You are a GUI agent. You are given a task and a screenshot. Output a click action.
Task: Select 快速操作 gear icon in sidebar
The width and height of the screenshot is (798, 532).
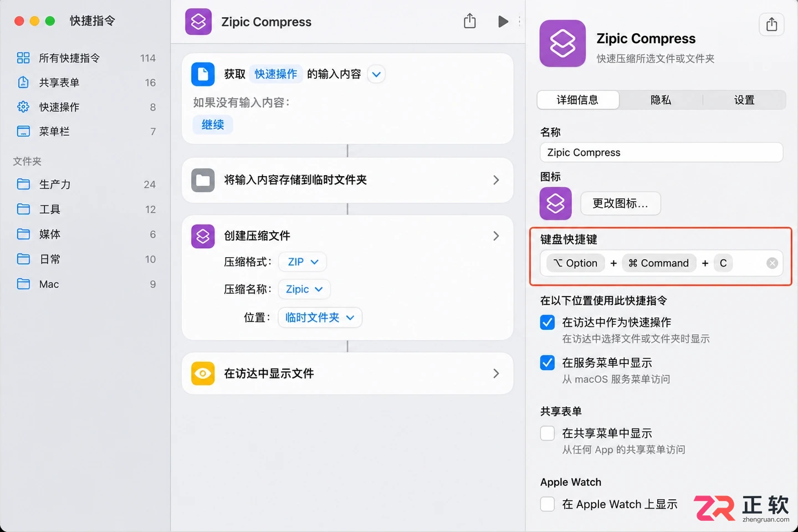click(x=23, y=106)
